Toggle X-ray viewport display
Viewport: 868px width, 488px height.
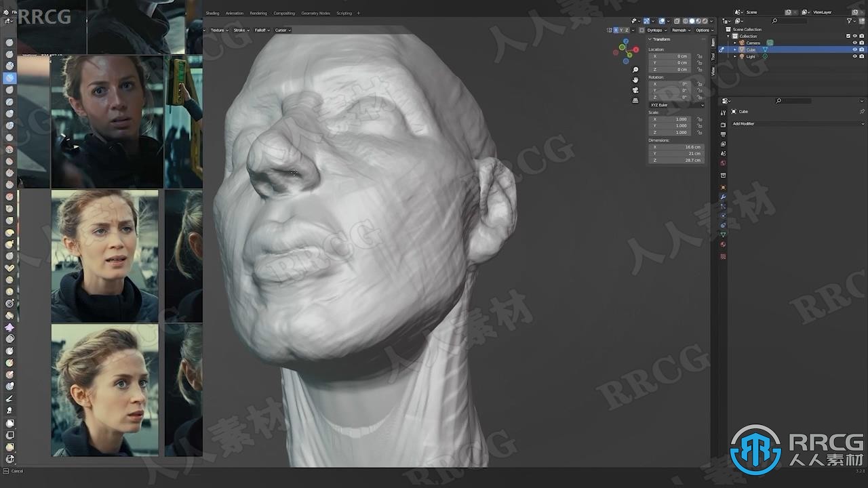pos(677,21)
